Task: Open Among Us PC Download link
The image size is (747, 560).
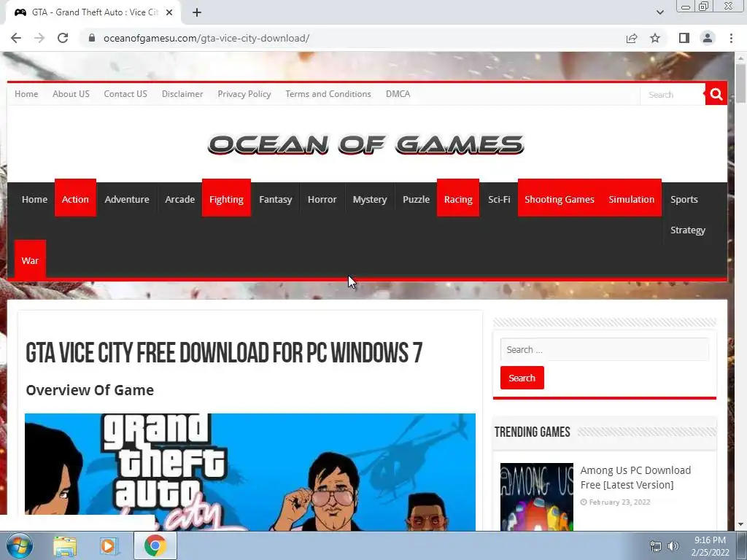Action: (x=635, y=477)
